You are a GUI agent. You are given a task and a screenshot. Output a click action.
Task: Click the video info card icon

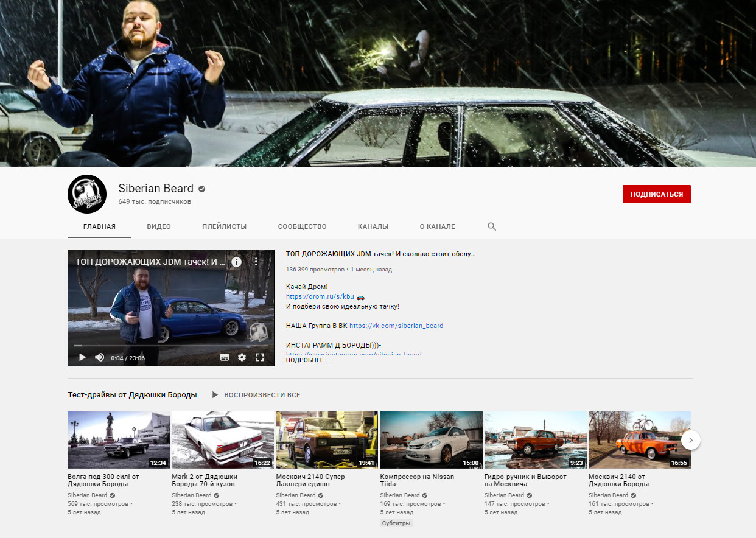coord(236,262)
